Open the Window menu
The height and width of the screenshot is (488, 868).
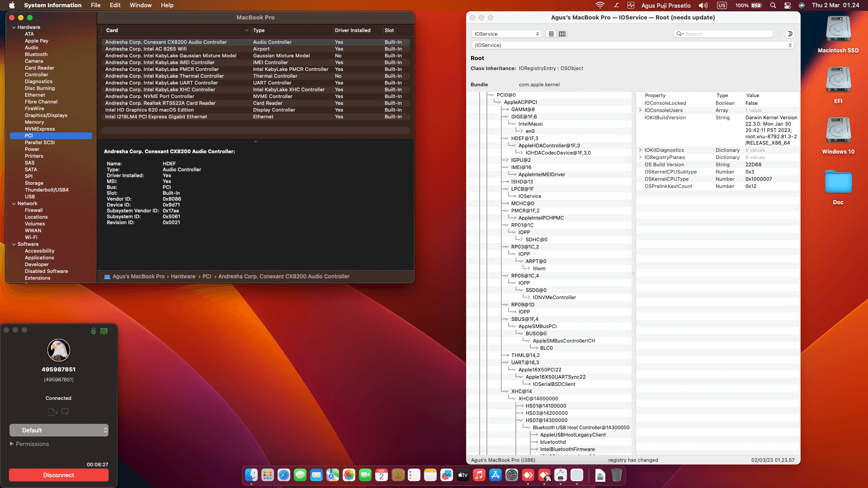(140, 5)
